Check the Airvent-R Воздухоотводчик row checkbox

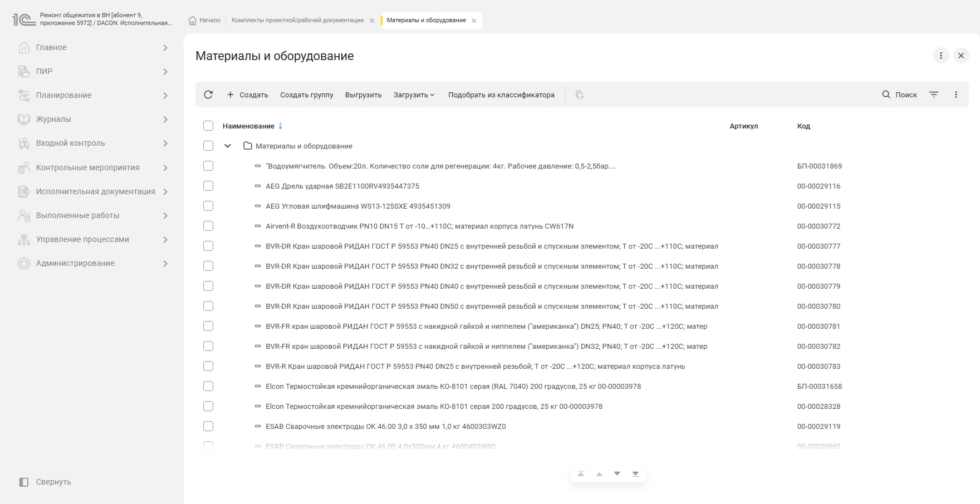pyautogui.click(x=208, y=226)
